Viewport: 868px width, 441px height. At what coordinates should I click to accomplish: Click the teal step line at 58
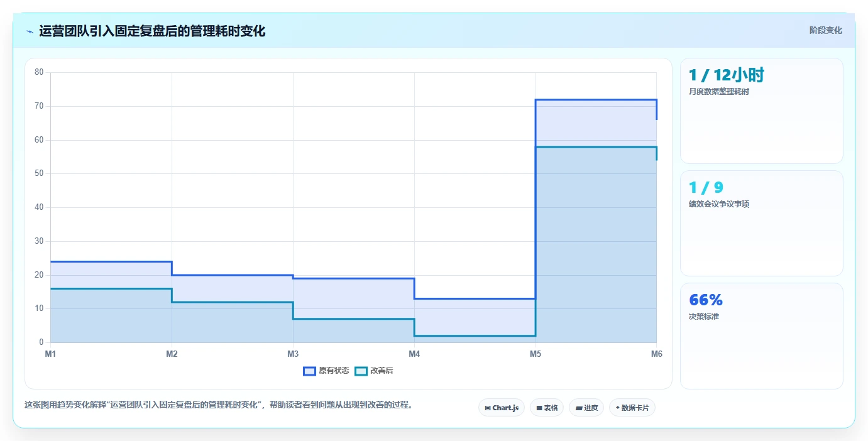(x=596, y=147)
